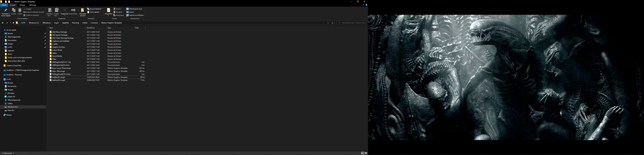Go forward with the right arrow
This screenshot has width=644, height=155.
(x=7, y=23)
